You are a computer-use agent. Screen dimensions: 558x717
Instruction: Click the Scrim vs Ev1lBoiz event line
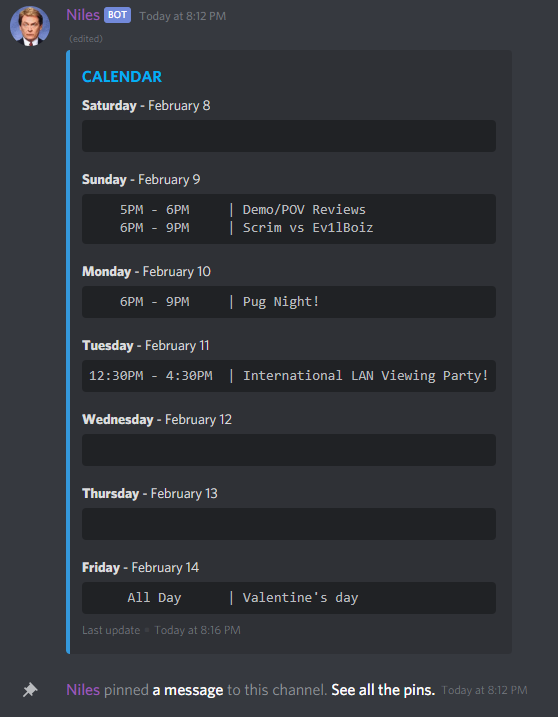246,228
